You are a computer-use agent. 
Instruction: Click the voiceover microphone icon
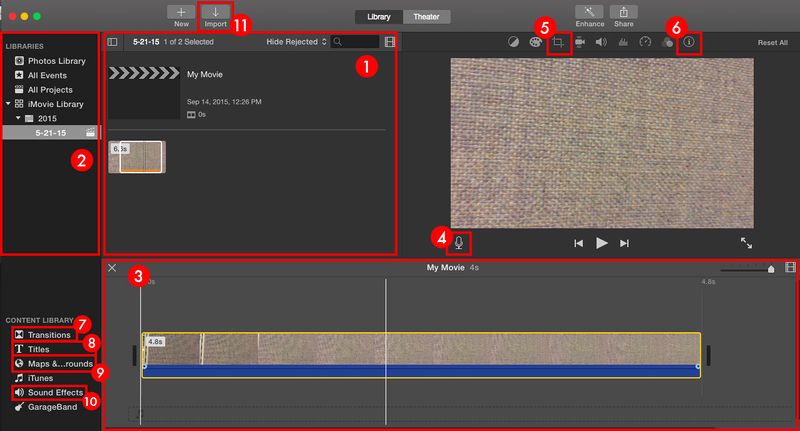[459, 242]
